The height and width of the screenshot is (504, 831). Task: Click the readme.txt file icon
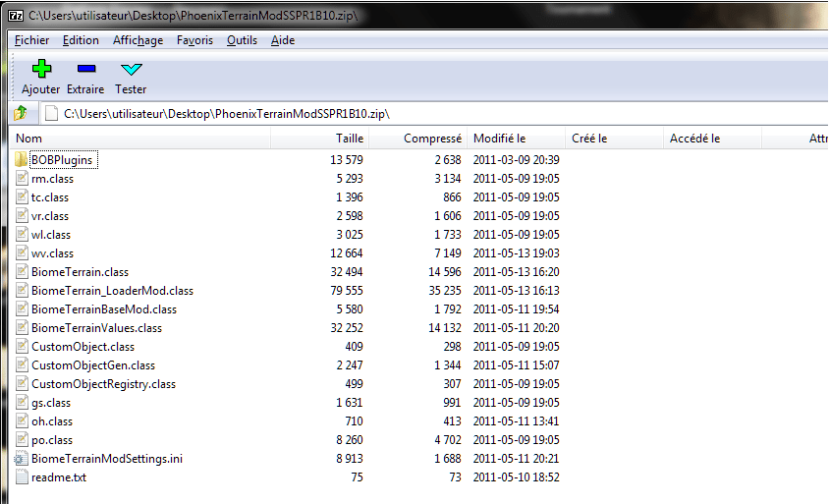tap(22, 476)
